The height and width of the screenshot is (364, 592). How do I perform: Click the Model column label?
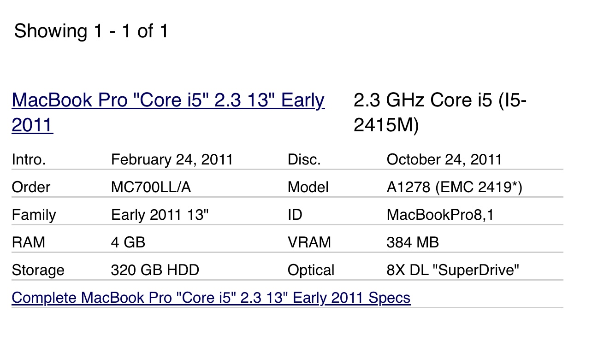pos(308,188)
